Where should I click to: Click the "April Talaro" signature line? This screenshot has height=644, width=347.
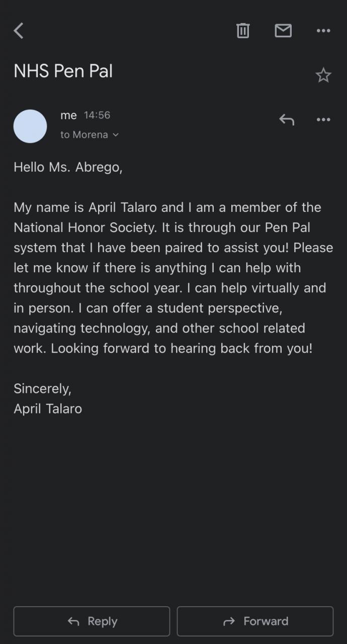(x=48, y=409)
